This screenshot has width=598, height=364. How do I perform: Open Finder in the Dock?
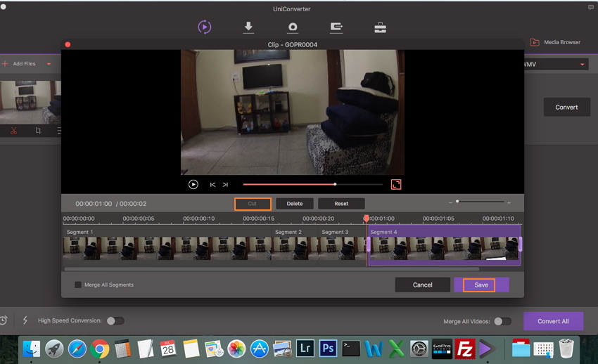[32, 349]
